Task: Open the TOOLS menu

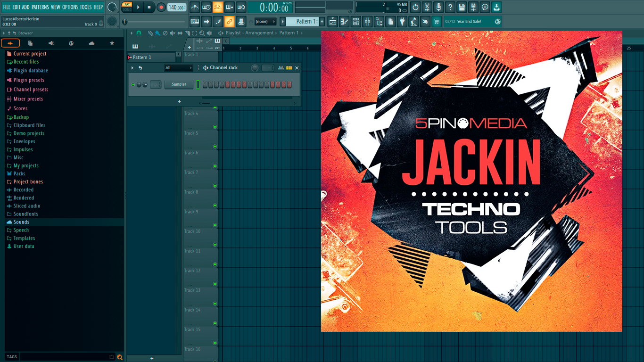Action: [86, 7]
